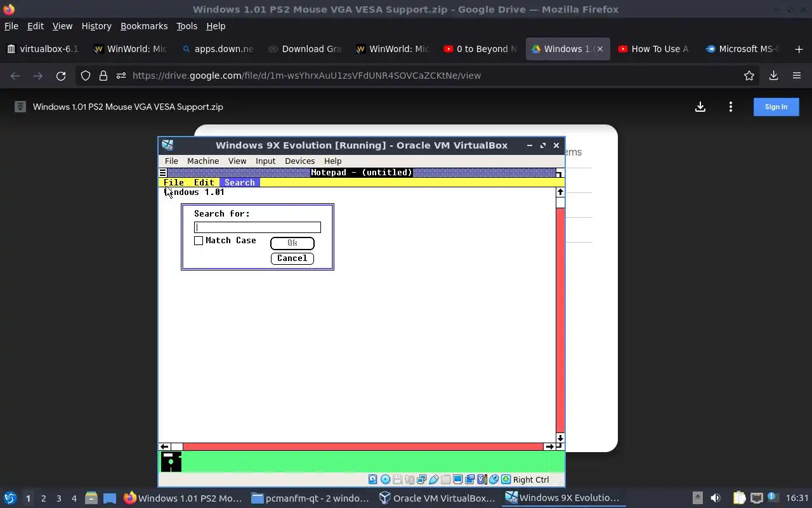Click the audio status icon in VirtualBox
The height and width of the screenshot is (508, 812).
point(409,479)
